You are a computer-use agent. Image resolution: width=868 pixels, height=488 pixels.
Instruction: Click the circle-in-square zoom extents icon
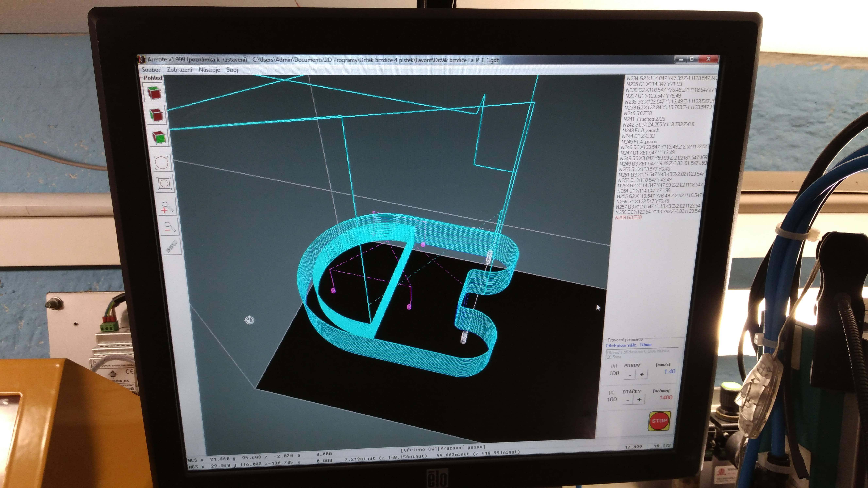[164, 184]
